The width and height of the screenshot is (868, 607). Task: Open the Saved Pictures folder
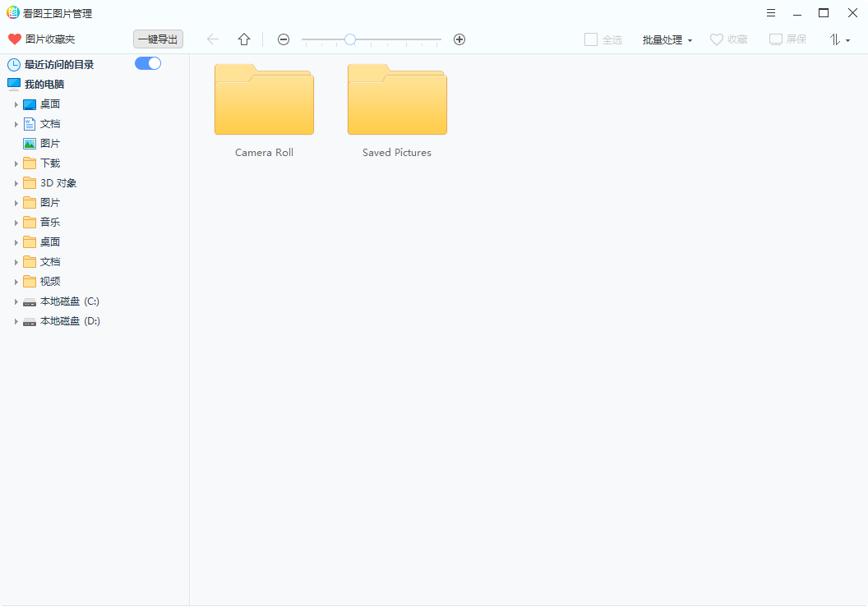(x=397, y=99)
